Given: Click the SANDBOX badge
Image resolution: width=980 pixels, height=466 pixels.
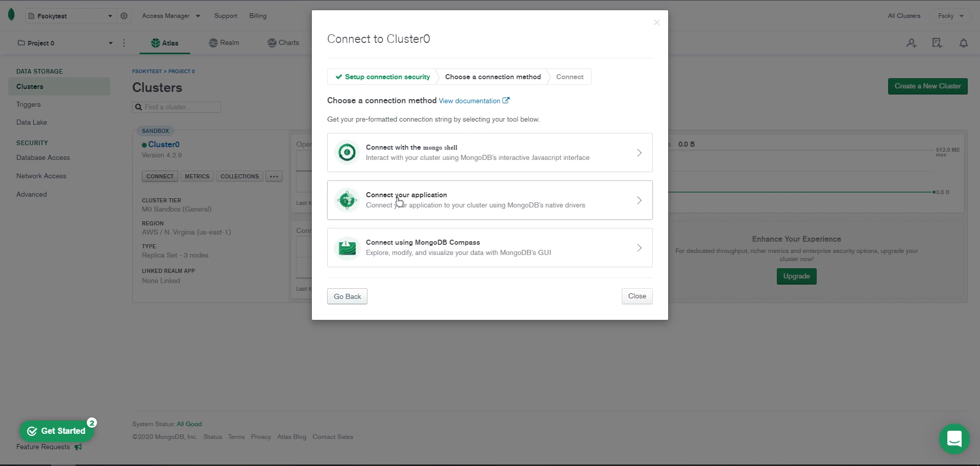Looking at the screenshot, I should tap(155, 131).
